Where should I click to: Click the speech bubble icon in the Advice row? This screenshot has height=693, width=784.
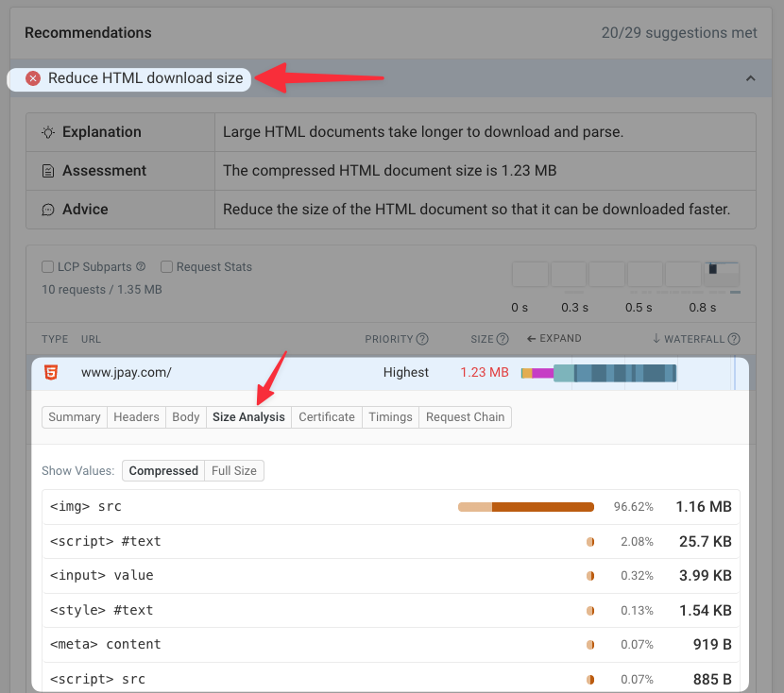coord(47,209)
